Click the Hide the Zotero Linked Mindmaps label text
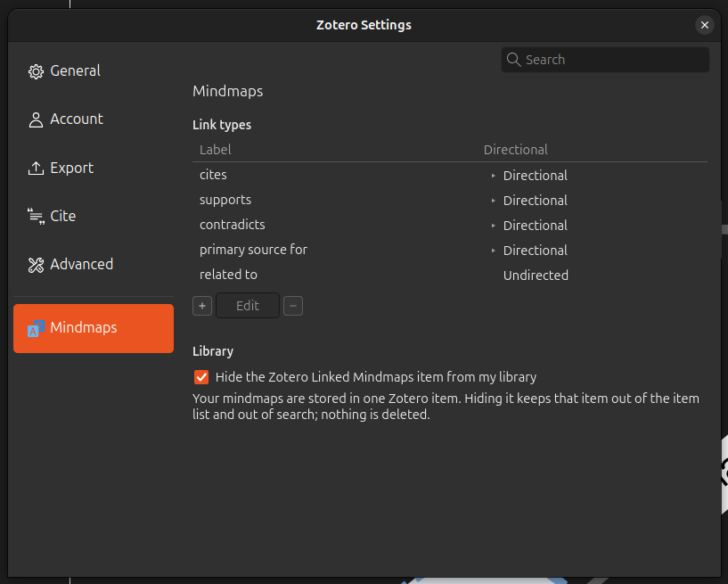The width and height of the screenshot is (728, 584). click(376, 377)
